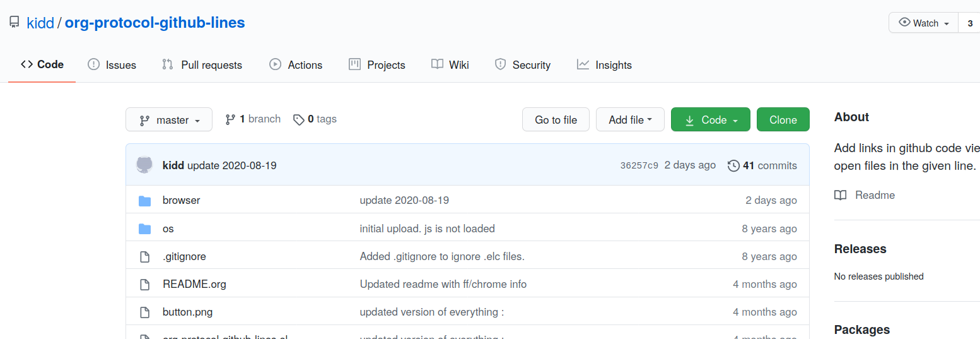Open the Insights tab
The width and height of the screenshot is (980, 339).
click(x=604, y=65)
